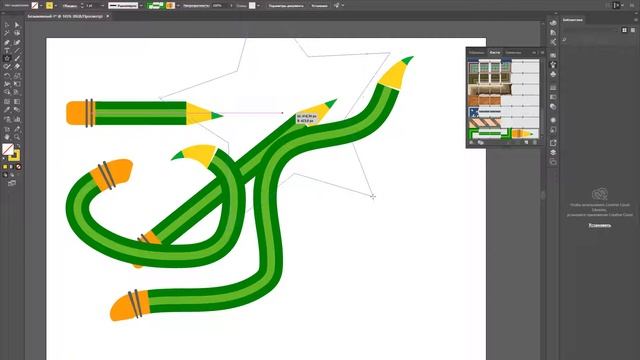The width and height of the screenshot is (640, 360).
Task: Select the green pencil pattern brush
Action: tap(504, 133)
